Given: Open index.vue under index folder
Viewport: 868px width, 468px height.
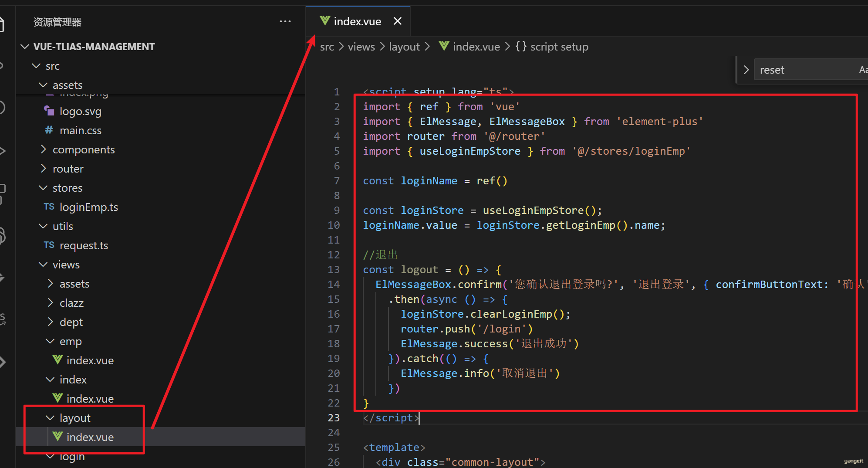Looking at the screenshot, I should pos(90,399).
